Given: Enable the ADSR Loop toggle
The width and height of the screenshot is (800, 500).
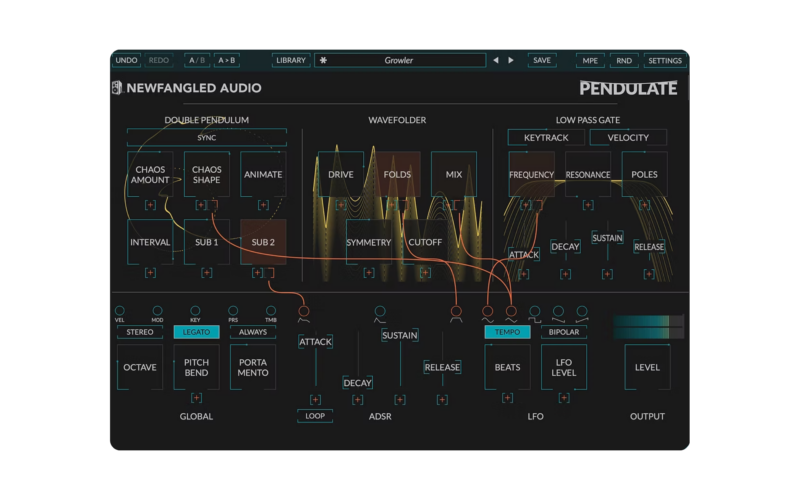Looking at the screenshot, I should (315, 416).
